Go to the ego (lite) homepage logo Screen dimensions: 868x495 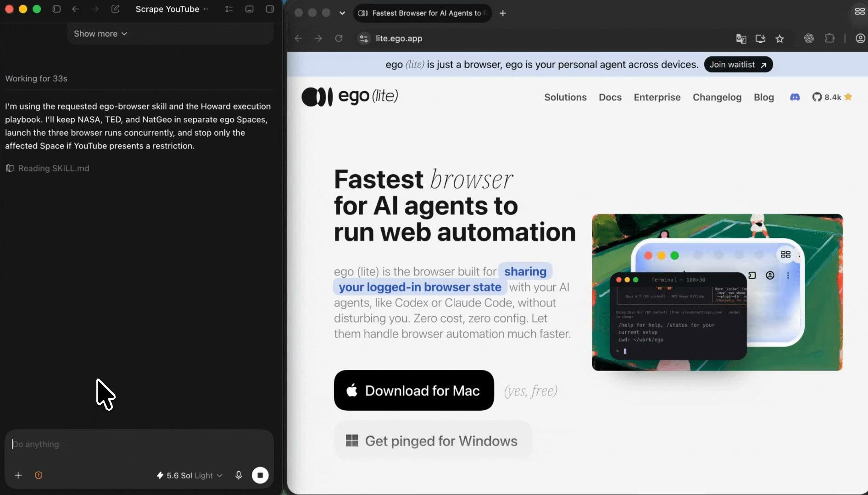point(350,97)
